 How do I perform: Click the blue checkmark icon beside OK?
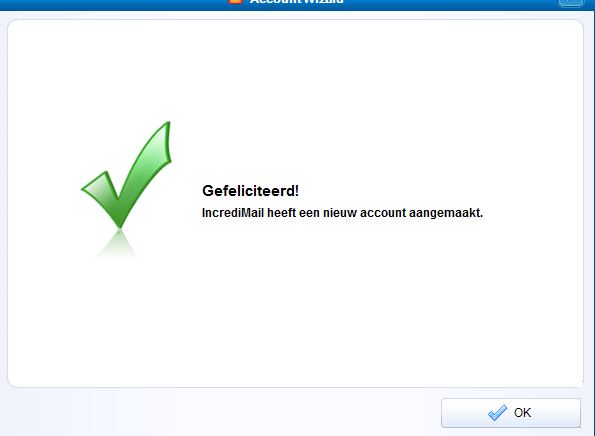point(497,412)
